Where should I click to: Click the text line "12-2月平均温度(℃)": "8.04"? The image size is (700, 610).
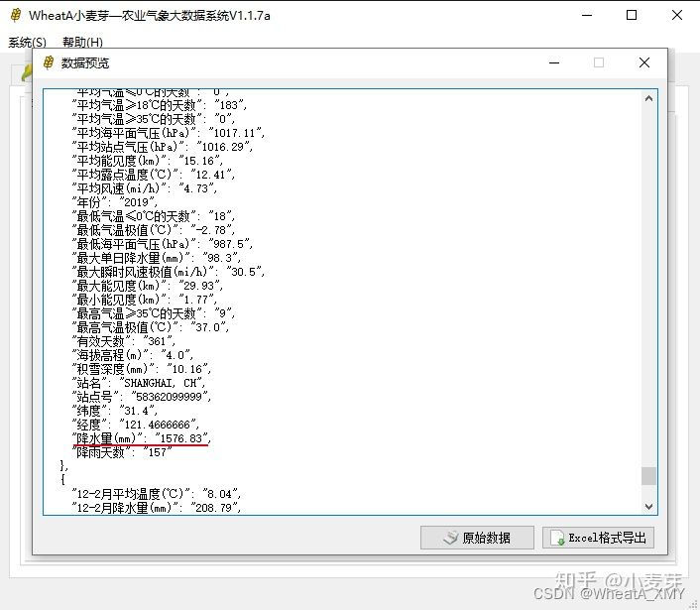point(157,494)
